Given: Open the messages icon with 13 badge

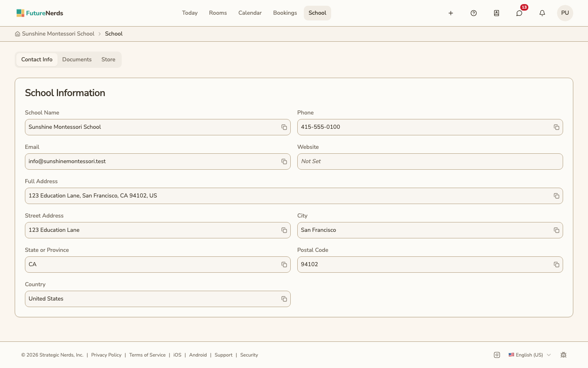Looking at the screenshot, I should click(x=519, y=13).
